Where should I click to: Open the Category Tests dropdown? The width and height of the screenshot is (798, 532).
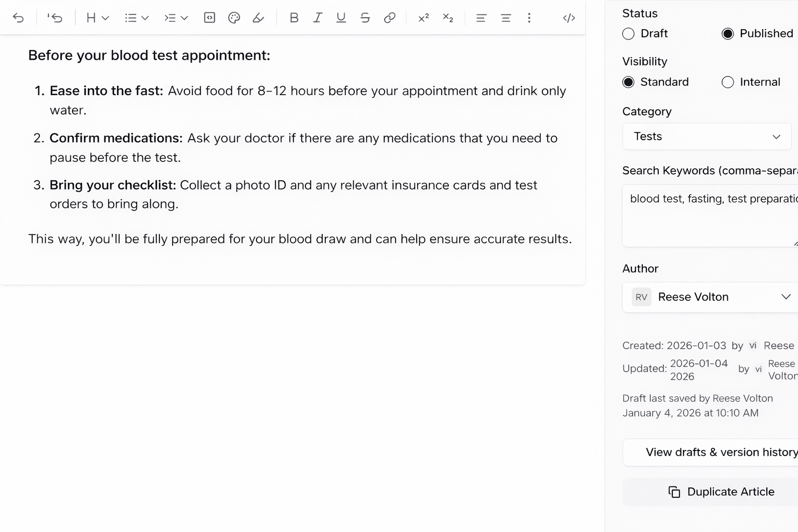pos(707,137)
